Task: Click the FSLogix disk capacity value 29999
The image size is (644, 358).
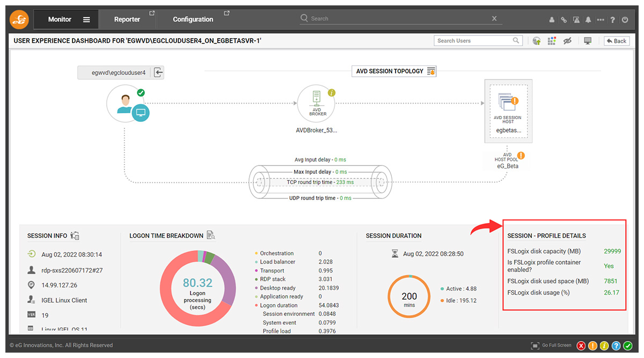Action: coord(612,251)
